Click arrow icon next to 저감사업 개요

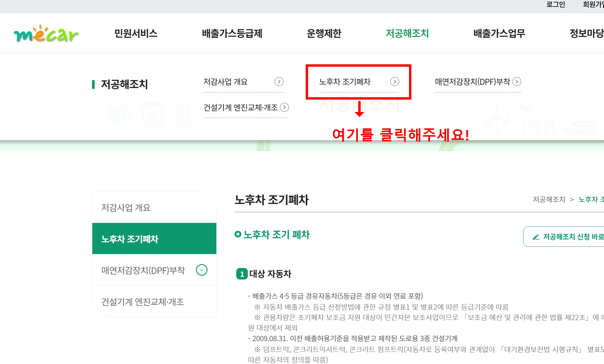pyautogui.click(x=279, y=82)
